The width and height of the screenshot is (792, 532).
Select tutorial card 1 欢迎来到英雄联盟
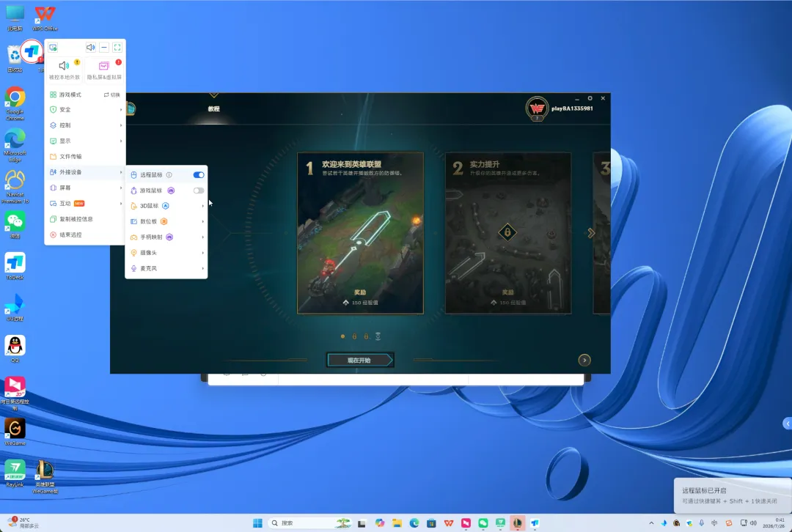pyautogui.click(x=360, y=233)
